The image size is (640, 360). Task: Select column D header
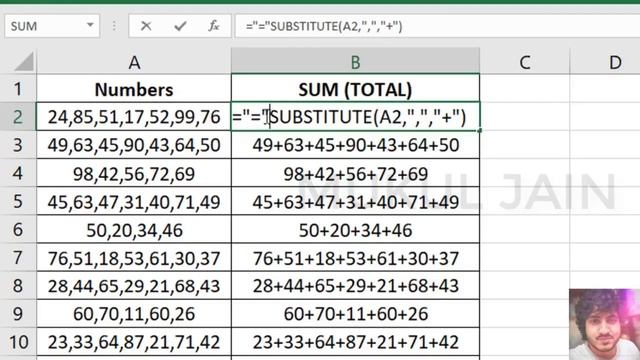coord(615,62)
